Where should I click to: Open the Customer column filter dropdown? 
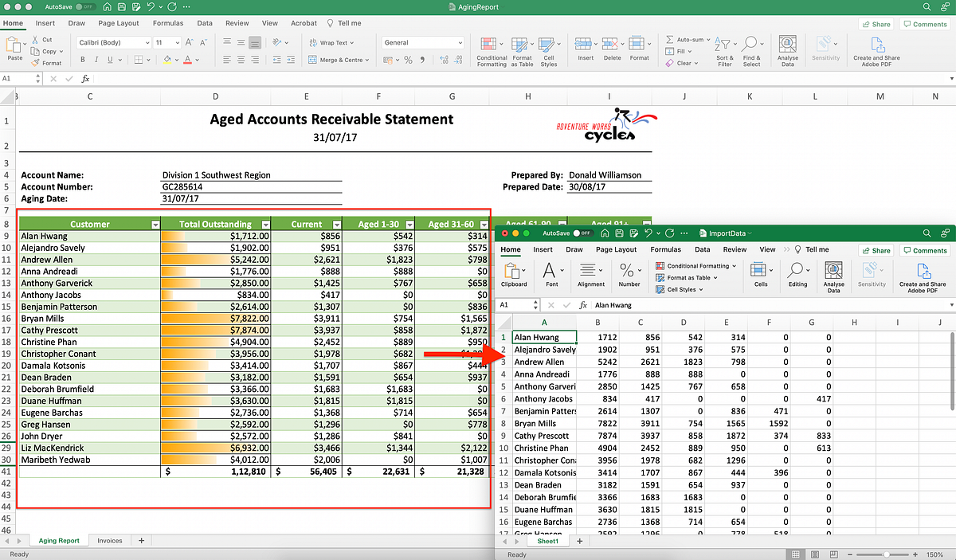(155, 224)
